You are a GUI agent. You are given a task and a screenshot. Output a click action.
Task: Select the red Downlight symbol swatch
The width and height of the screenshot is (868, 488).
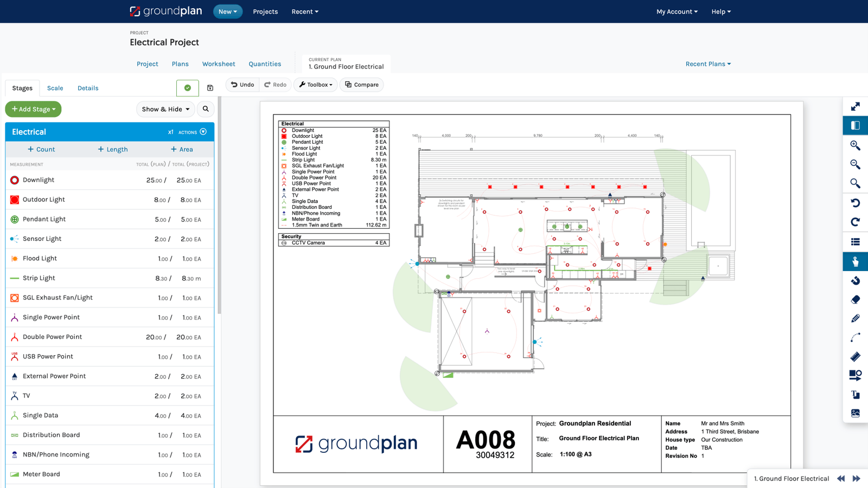pos(14,179)
